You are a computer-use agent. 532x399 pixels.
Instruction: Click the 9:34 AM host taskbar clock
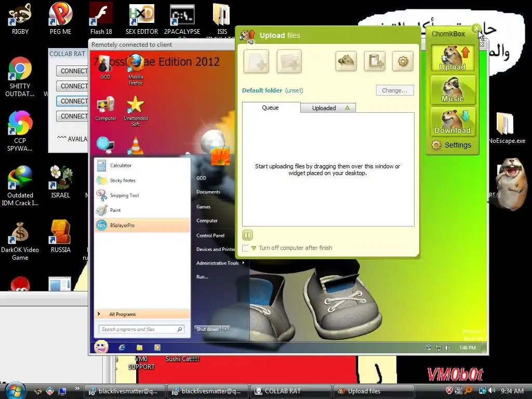512,391
